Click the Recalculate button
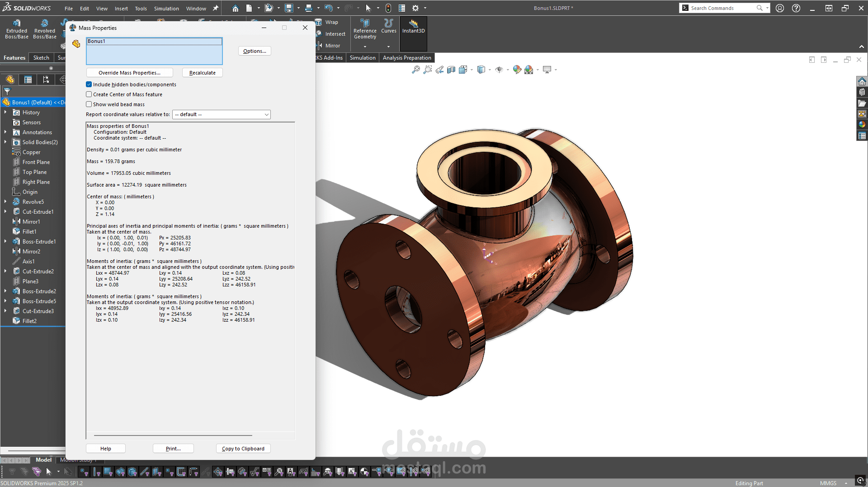 (x=203, y=73)
